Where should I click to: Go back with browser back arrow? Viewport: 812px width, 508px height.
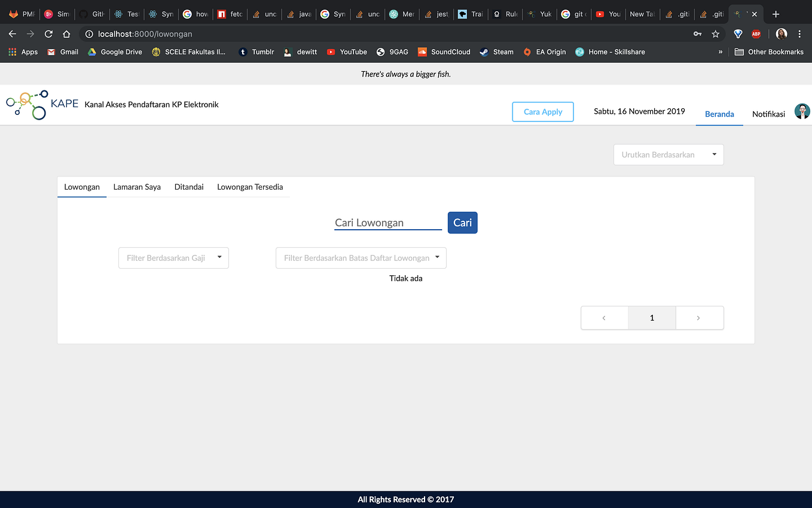[x=13, y=34]
